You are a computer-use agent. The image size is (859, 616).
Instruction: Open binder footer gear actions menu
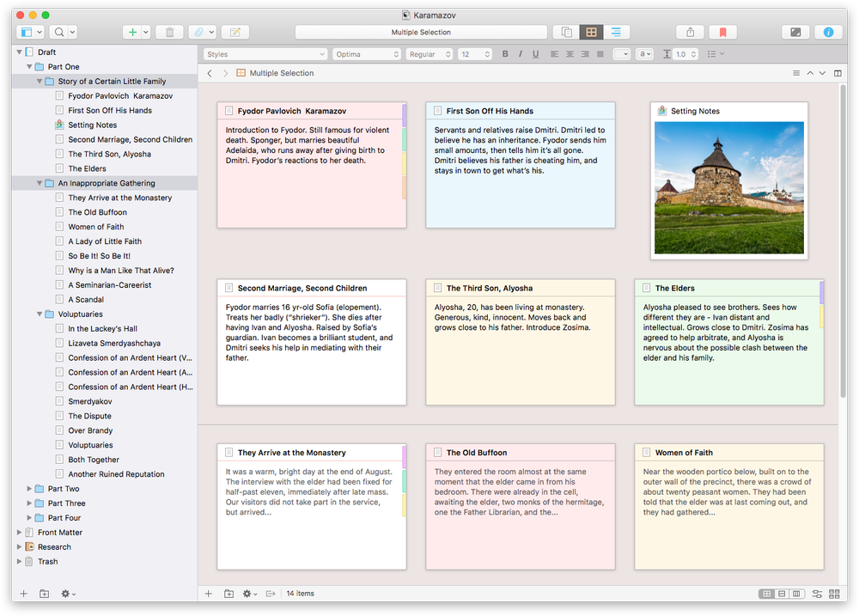coord(68,594)
